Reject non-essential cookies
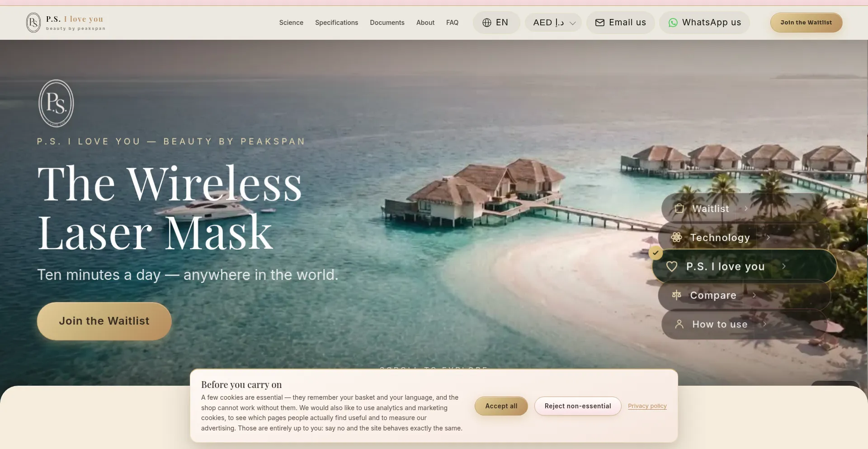This screenshot has width=868, height=449. tap(578, 406)
